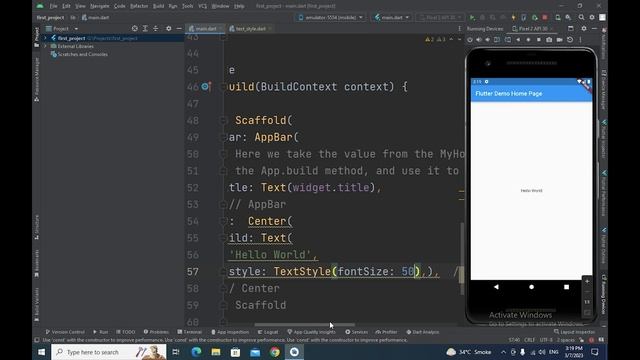Record emulator screen video icon
The height and width of the screenshot is (360, 640).
[x=560, y=40]
